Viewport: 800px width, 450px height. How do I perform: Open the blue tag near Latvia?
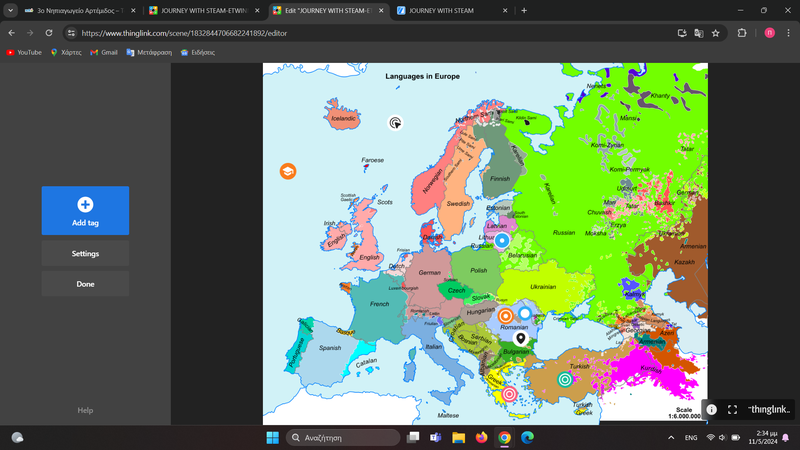502,240
